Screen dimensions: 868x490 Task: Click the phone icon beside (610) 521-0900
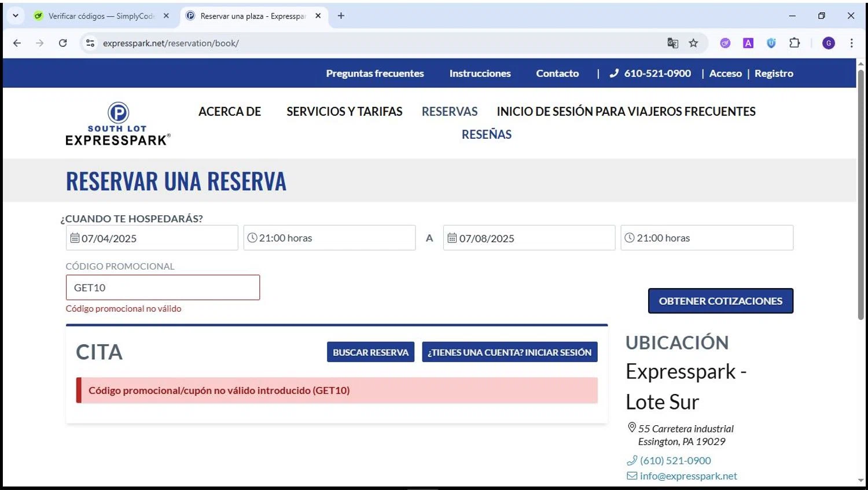pyautogui.click(x=632, y=460)
